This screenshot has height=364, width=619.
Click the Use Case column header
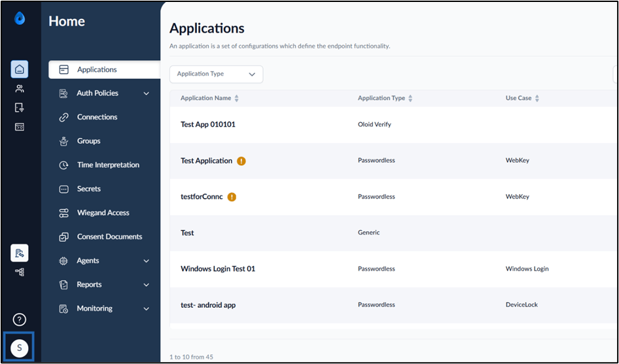coord(519,98)
